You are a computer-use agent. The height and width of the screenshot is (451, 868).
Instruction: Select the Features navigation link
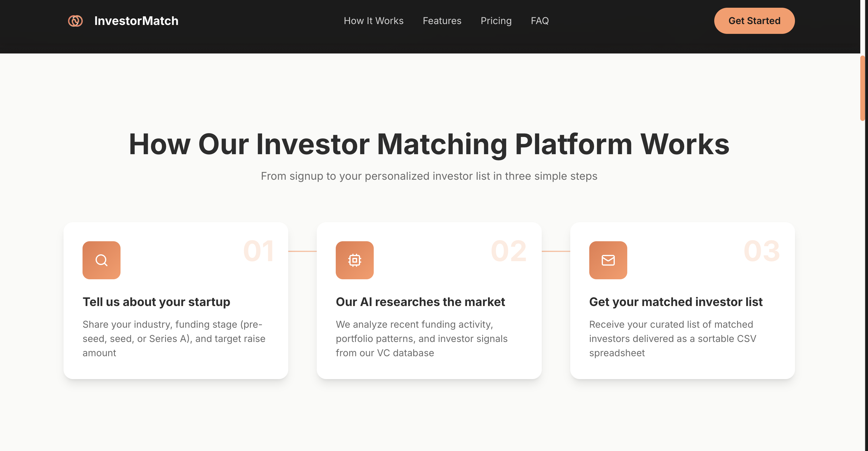442,20
